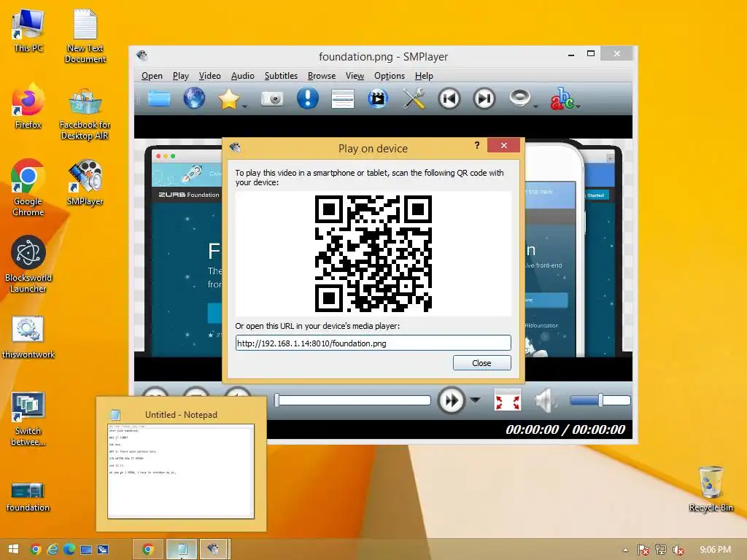Open the Browse menu
747x560 pixels.
pos(322,76)
